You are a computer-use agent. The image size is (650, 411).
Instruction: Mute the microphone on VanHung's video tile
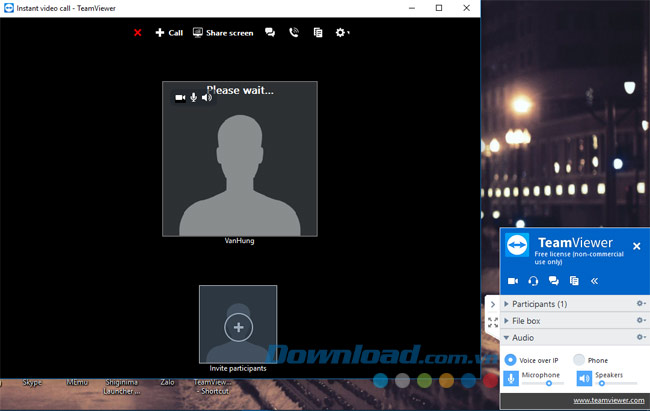194,98
